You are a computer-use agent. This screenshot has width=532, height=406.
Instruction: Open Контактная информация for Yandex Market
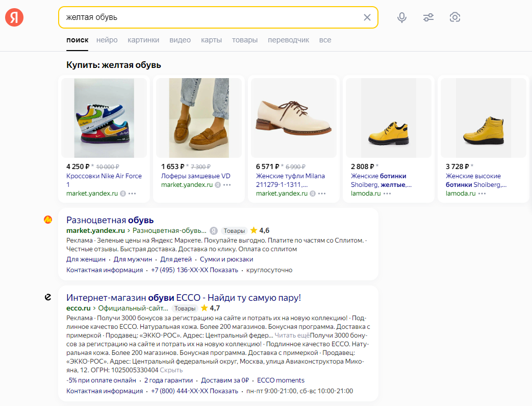[x=105, y=270]
